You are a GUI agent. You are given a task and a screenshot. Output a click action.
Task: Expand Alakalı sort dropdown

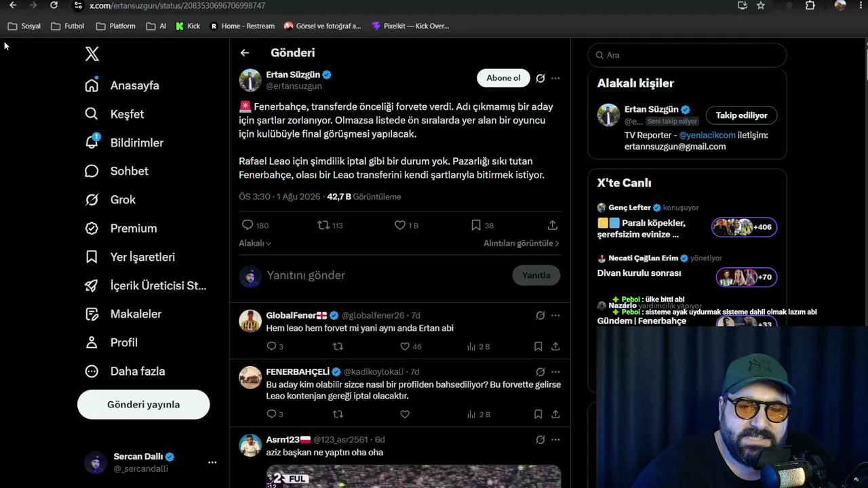pos(255,243)
